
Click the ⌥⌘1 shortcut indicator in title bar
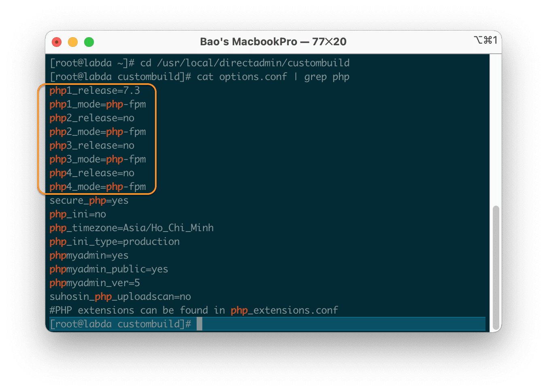click(486, 40)
